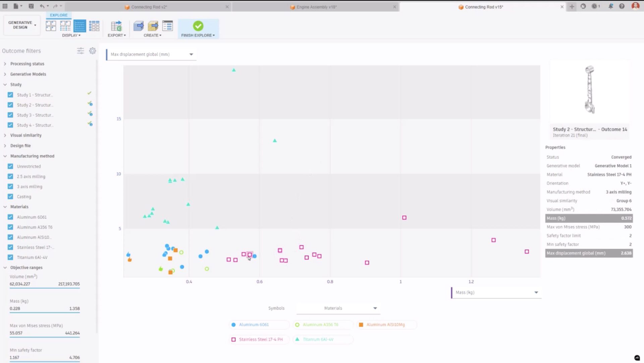This screenshot has height=363, width=644.
Task: Click the Stainless Steel 17-4 PH legend entry
Action: 259,339
